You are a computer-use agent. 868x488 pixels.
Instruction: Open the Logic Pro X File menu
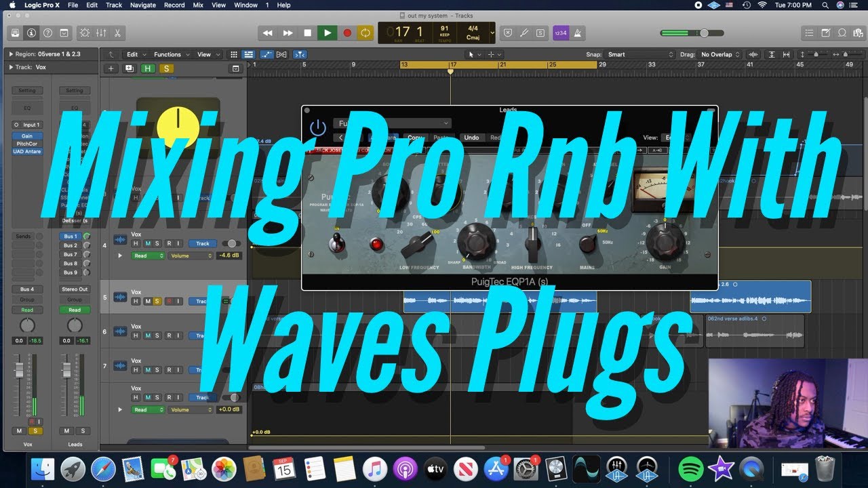73,5
